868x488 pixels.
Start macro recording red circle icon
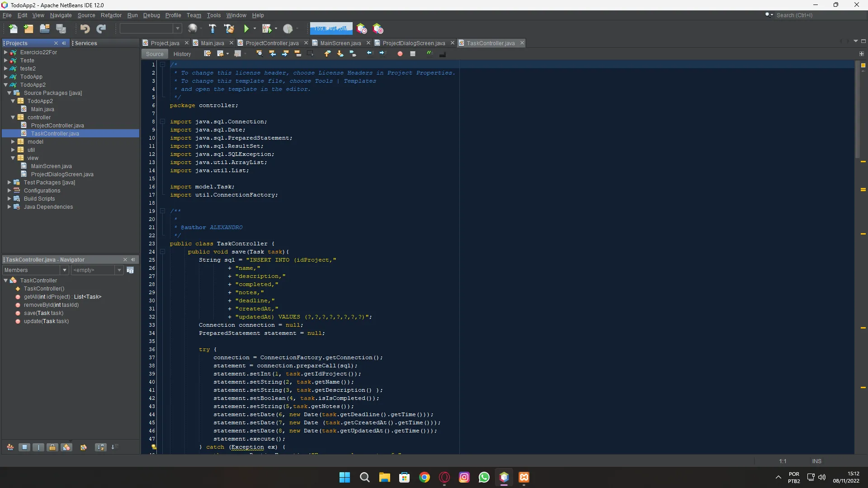click(400, 54)
